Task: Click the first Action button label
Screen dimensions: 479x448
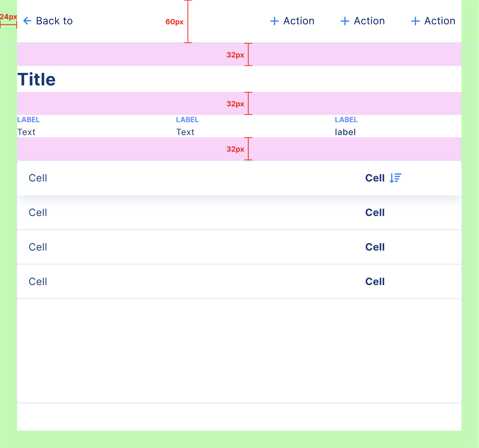Action: click(299, 21)
